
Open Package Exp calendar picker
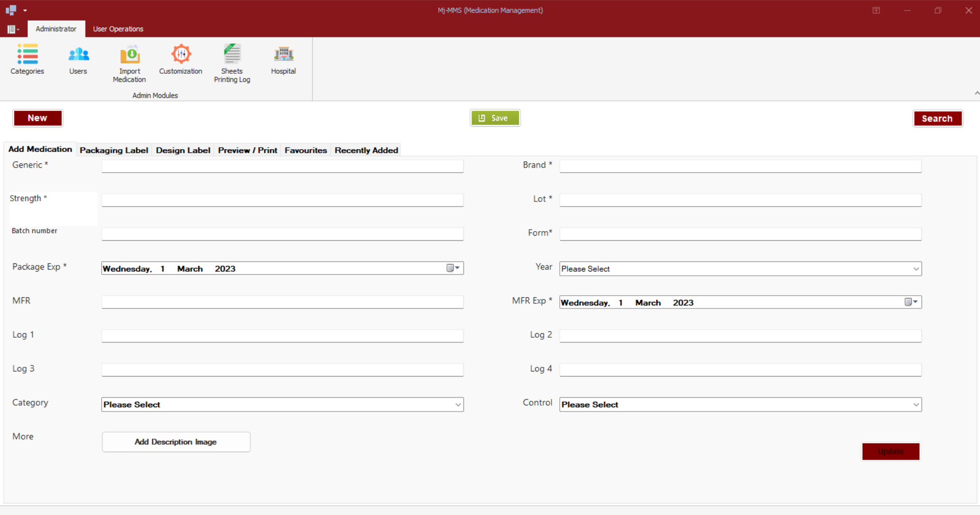453,268
